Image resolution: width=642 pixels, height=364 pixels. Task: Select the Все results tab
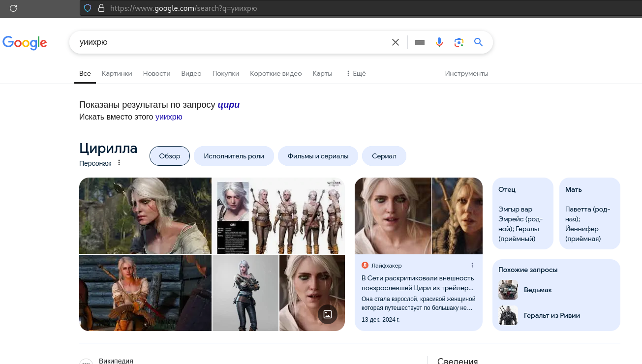tap(85, 73)
